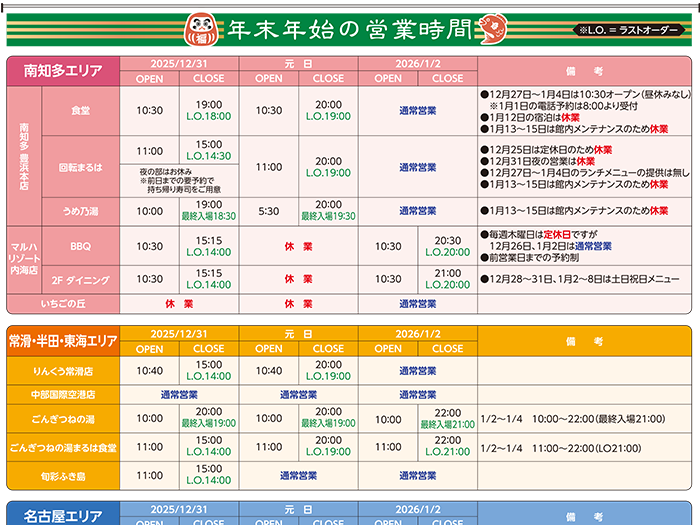Choose the りんくう常滑店 row label
700x525 pixels.
tap(63, 371)
